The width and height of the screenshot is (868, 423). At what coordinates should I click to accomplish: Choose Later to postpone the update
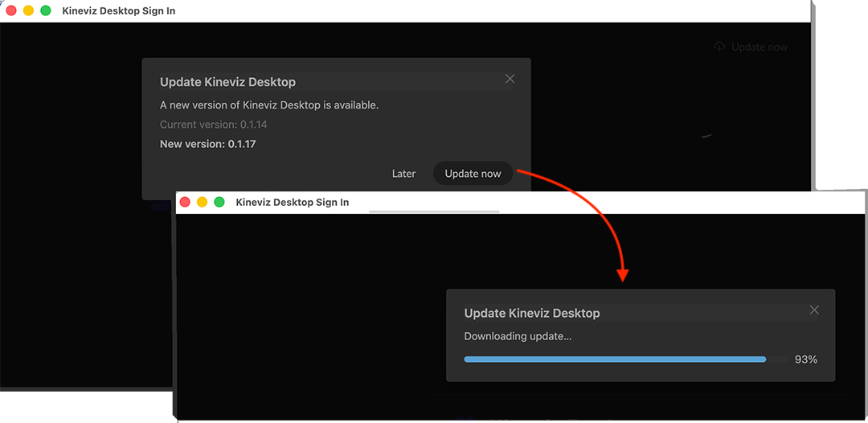pyautogui.click(x=403, y=173)
